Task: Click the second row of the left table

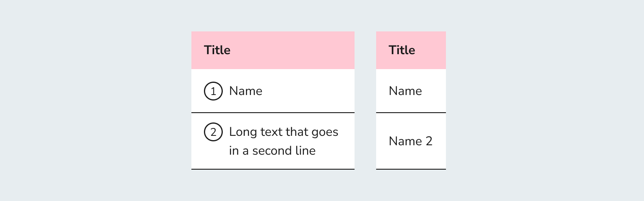Action: pos(273,141)
